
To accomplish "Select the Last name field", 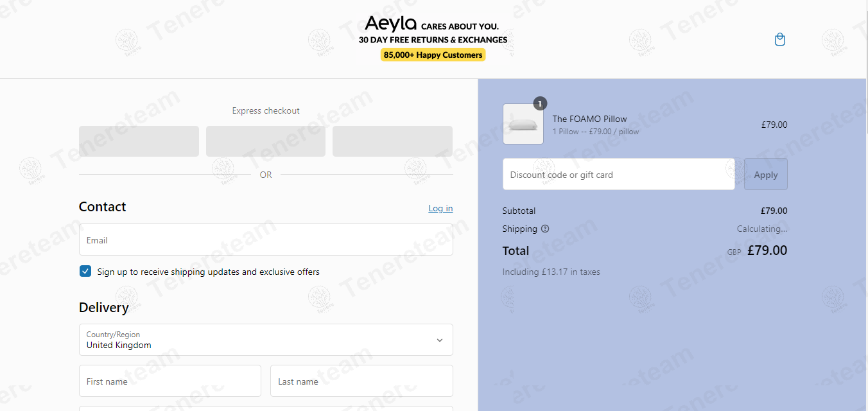I will pos(361,381).
